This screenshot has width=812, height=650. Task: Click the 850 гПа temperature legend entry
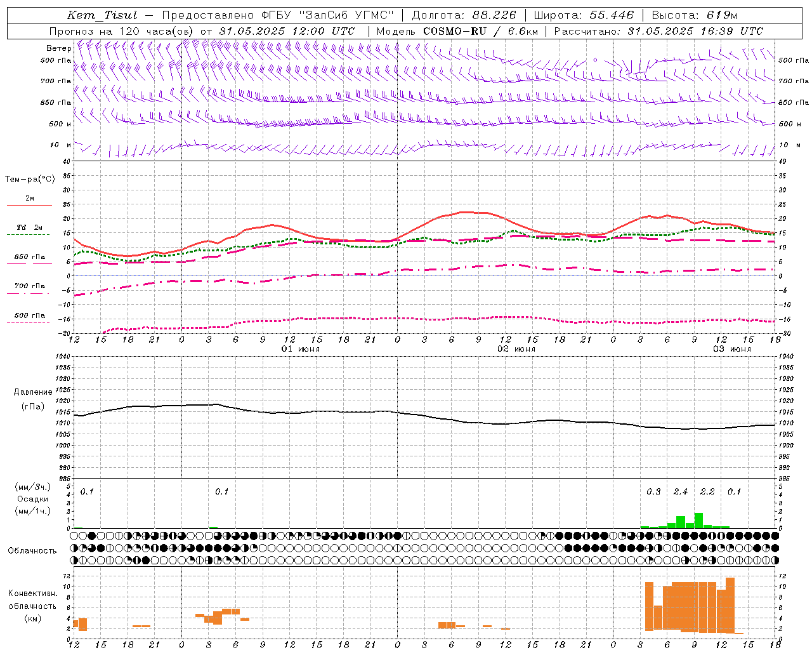(x=30, y=257)
